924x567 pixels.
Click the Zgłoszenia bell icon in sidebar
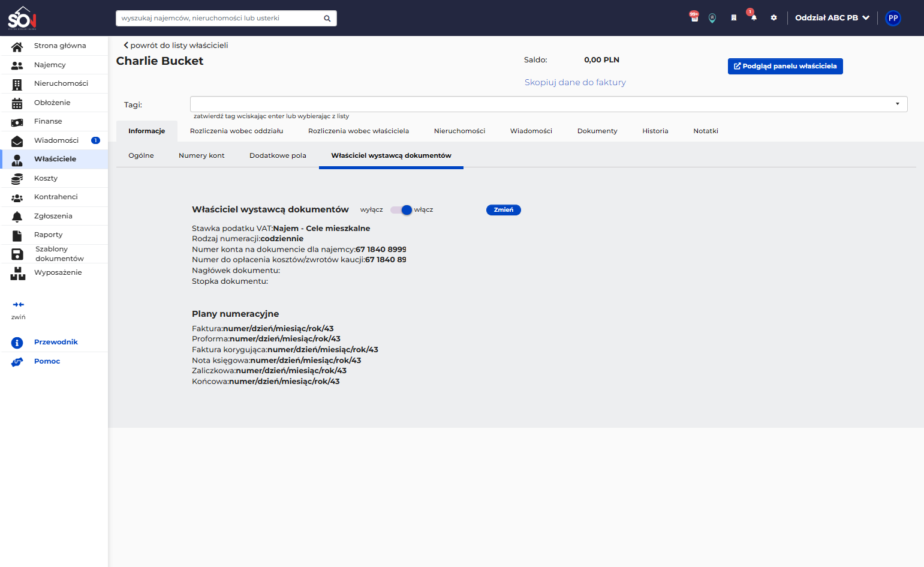[17, 217]
